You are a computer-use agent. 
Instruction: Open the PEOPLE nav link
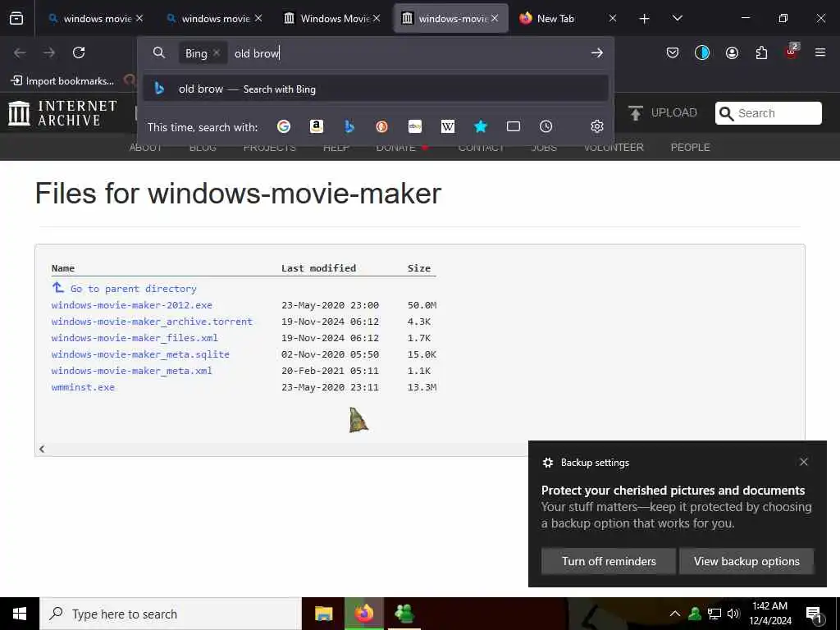(690, 148)
